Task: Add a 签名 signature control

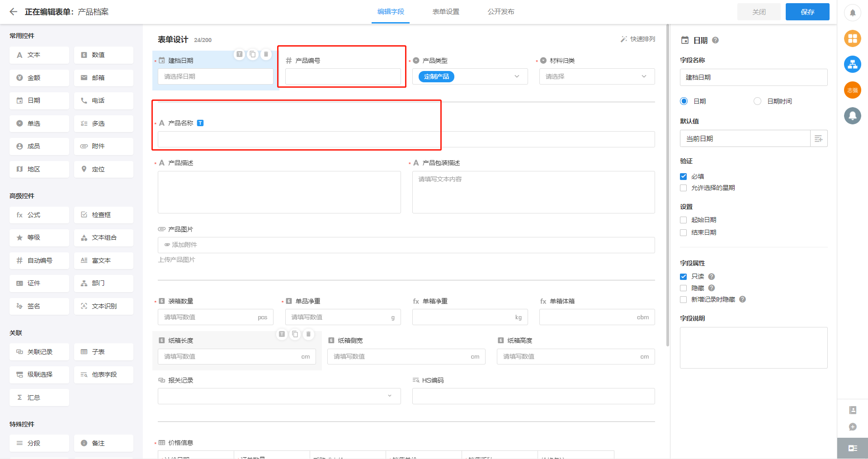Action: pyautogui.click(x=39, y=307)
